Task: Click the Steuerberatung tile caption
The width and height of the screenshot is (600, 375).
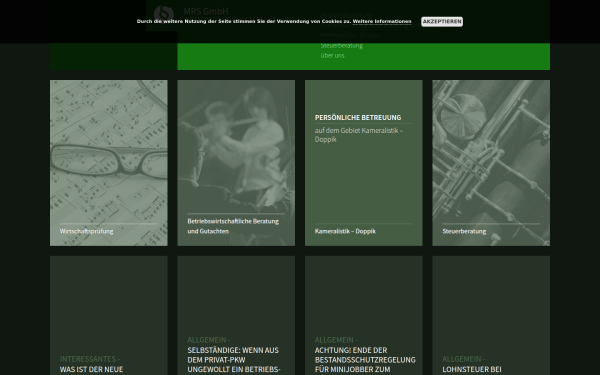Action: [464, 231]
